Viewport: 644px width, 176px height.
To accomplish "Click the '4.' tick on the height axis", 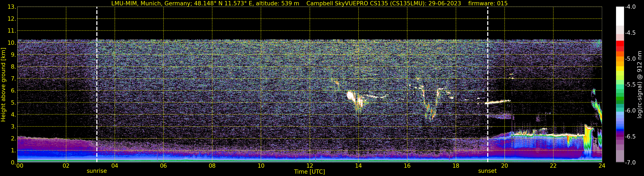I will [x=13, y=114].
